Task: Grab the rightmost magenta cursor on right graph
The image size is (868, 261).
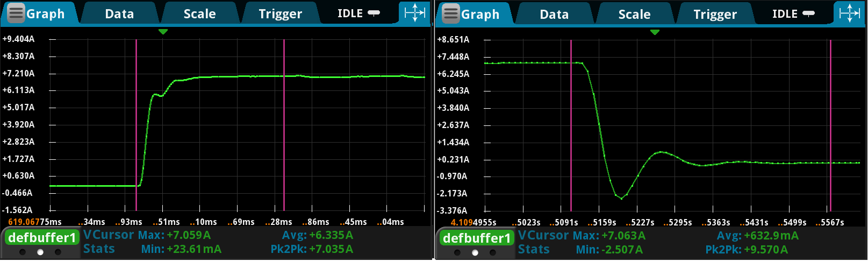Action: (830, 124)
